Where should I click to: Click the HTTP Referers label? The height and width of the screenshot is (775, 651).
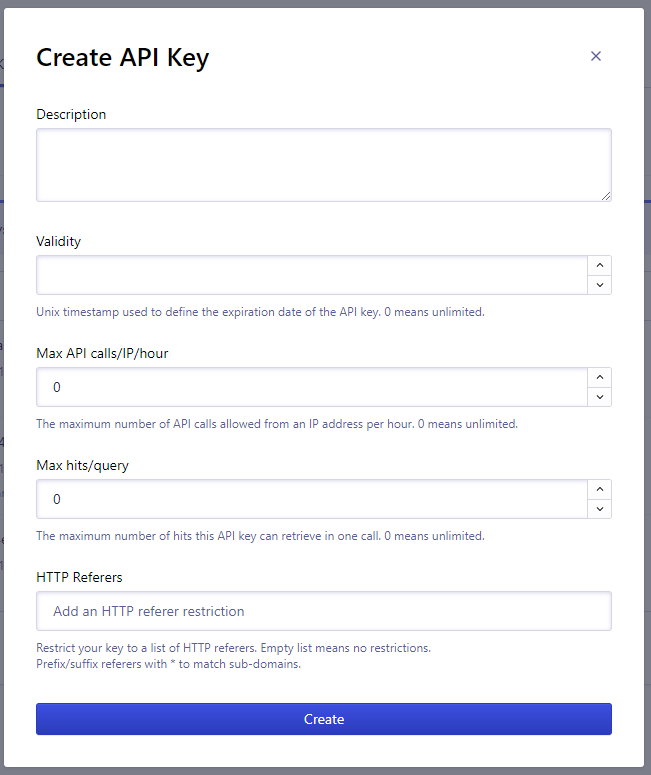pos(79,577)
